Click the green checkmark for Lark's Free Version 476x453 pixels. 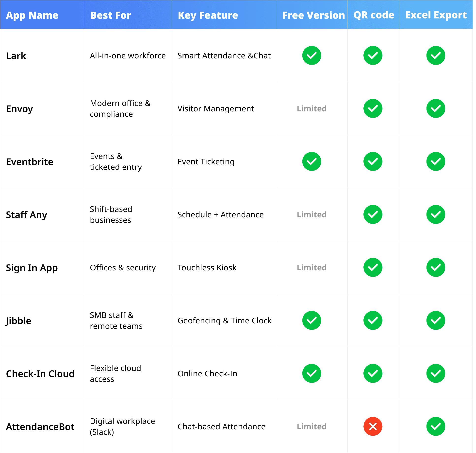[x=312, y=56]
